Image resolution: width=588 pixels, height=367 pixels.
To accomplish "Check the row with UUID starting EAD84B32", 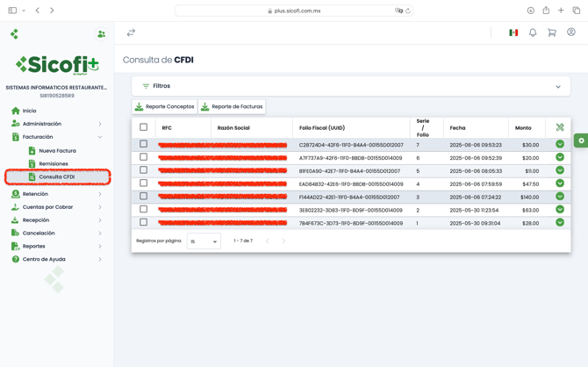I will point(143,183).
